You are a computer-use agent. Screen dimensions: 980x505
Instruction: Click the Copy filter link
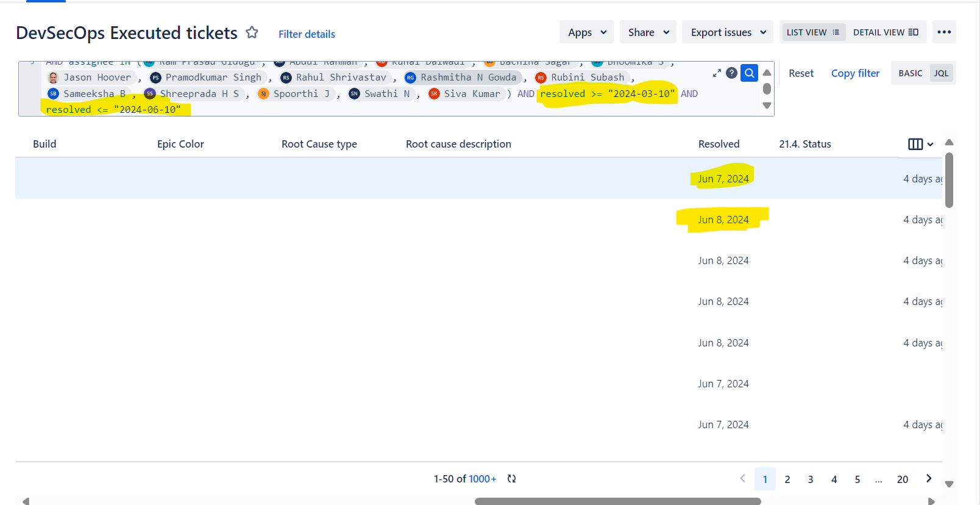[855, 73]
